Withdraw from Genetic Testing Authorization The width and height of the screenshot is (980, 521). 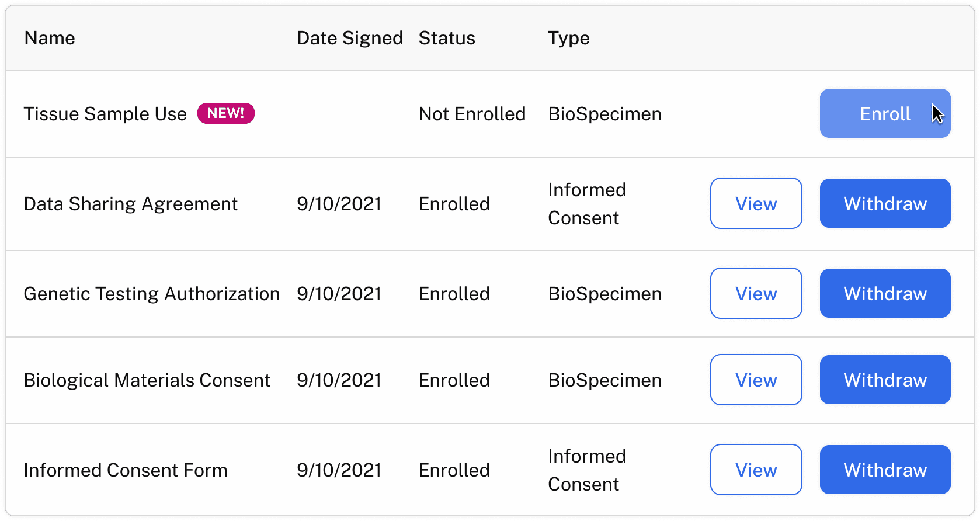tap(885, 294)
